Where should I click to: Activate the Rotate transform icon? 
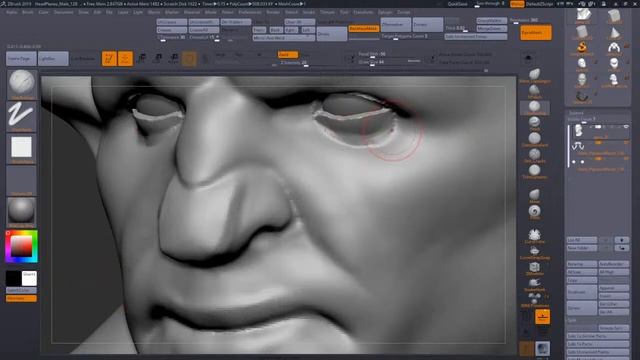tap(173, 58)
